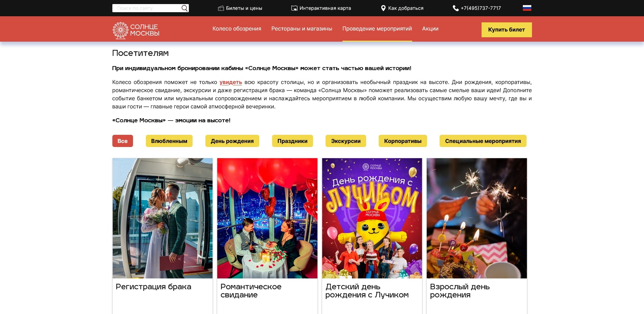The height and width of the screenshot is (314, 644).
Task: Go to the Акции section
Action: (430, 29)
